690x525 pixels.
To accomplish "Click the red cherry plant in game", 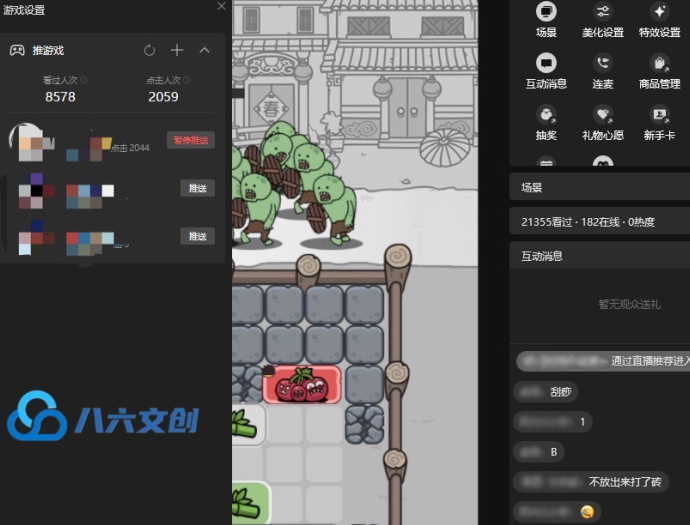I will tap(302, 384).
